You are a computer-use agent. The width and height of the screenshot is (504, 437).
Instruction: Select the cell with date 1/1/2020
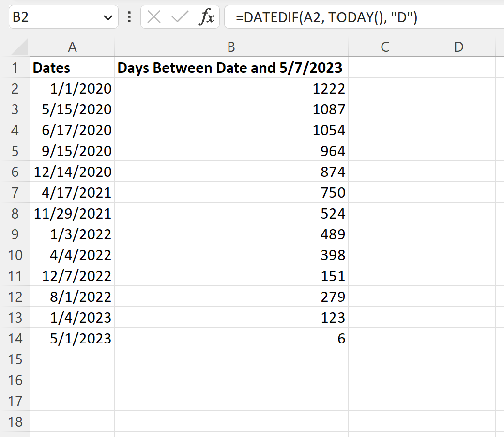coord(72,88)
